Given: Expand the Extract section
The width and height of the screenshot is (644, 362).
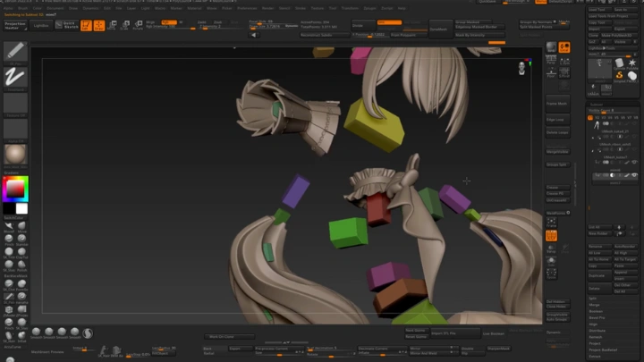Looking at the screenshot, I should click(x=595, y=357).
